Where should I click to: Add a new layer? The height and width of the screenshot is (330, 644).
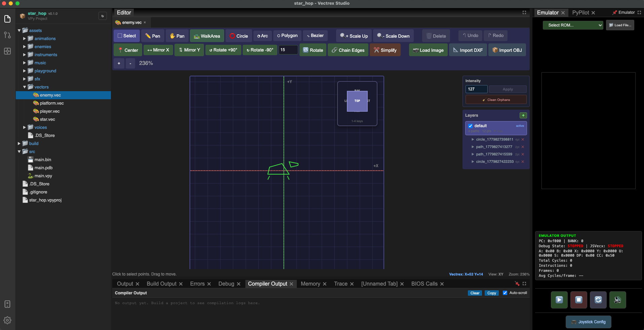point(523,115)
